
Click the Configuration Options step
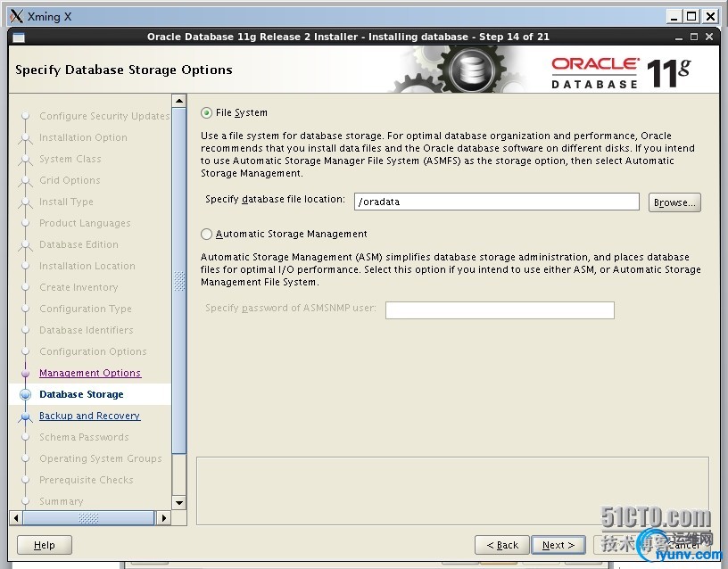pos(93,351)
